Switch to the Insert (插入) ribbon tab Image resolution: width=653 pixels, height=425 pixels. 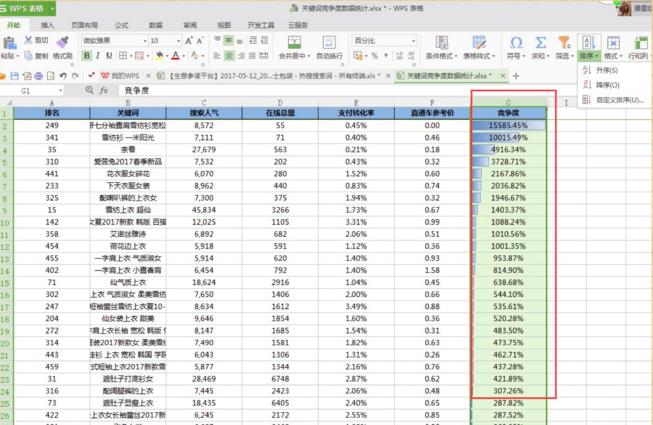tap(47, 25)
